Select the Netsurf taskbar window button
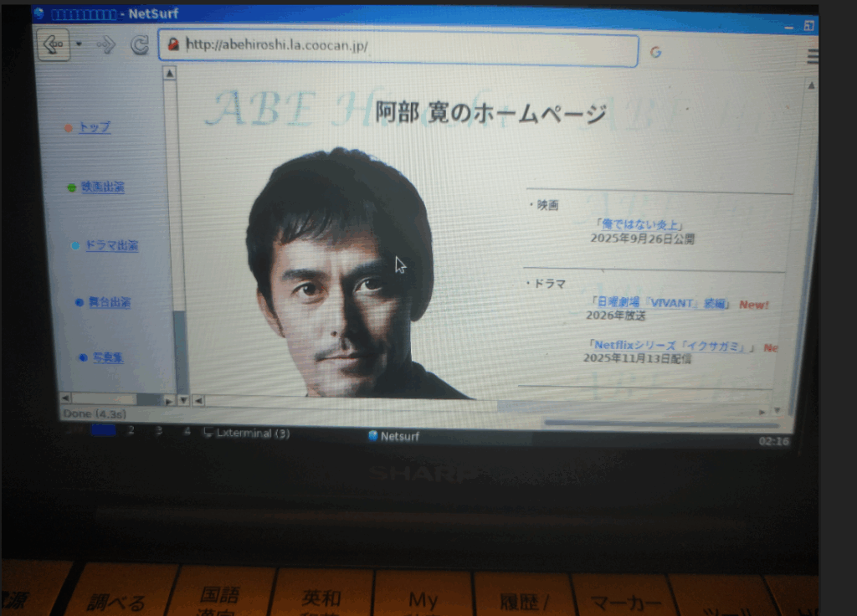Screen dimensions: 857x616 click(393, 436)
